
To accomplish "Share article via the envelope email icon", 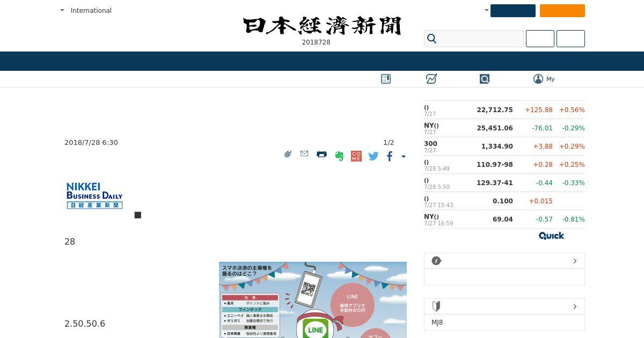I will coord(304,153).
